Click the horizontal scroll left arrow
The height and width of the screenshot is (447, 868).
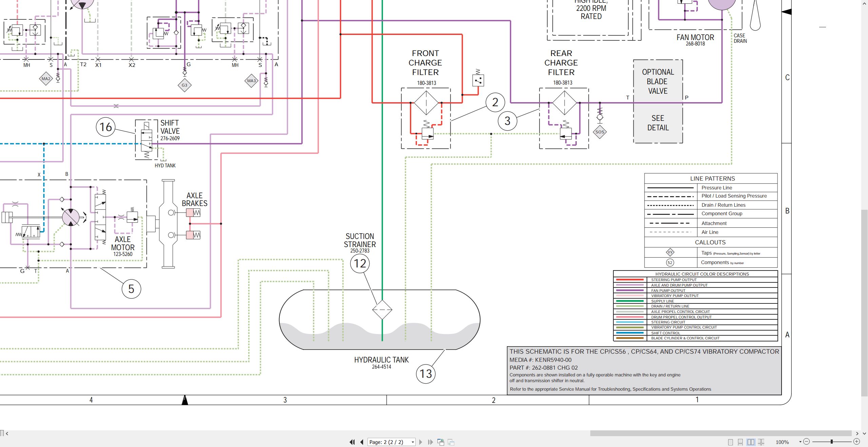point(7,433)
